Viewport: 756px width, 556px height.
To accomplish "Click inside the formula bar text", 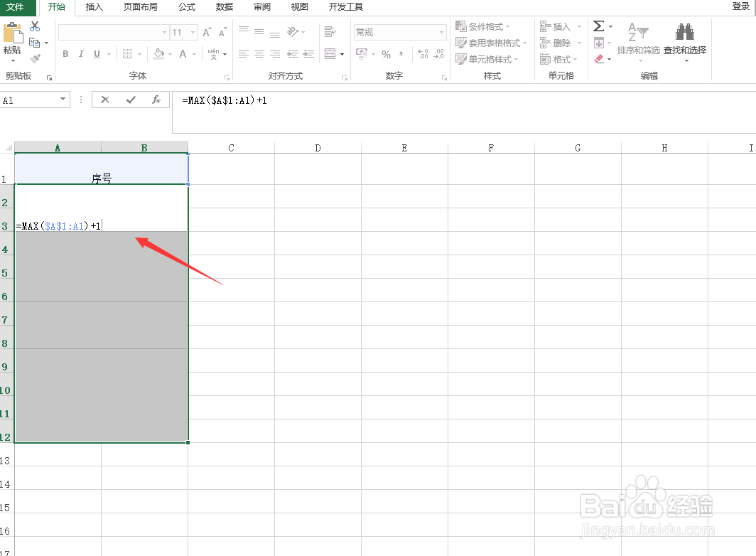I will (225, 100).
